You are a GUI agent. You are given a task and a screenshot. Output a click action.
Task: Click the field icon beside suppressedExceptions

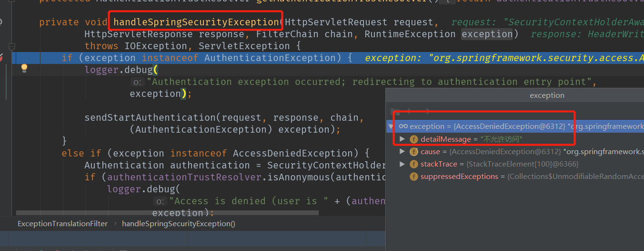tap(413, 176)
